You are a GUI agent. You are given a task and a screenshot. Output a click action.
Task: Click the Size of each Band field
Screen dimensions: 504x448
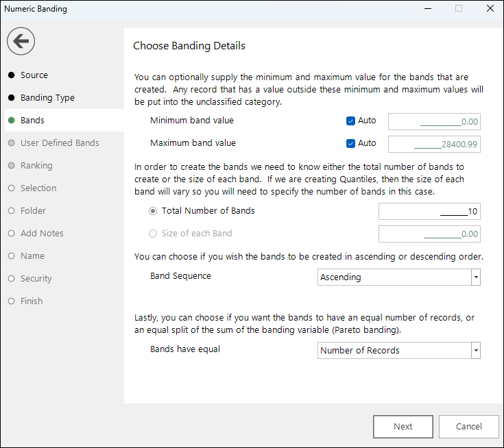(429, 234)
